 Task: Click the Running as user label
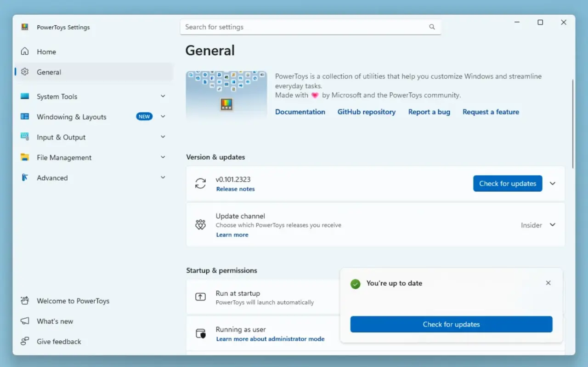241,329
